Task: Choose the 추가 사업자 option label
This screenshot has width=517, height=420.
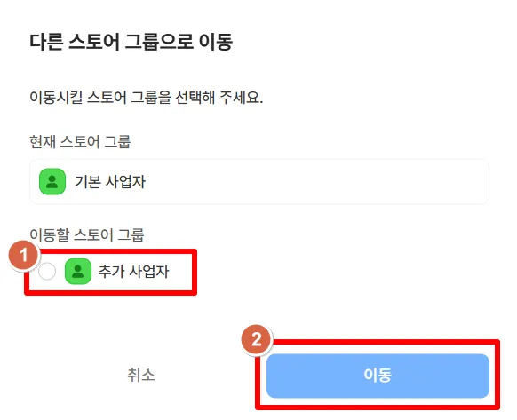Action: pos(133,272)
